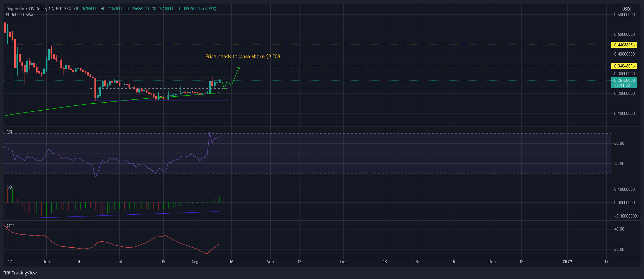Click the ADX indicator pane label
Image resolution: width=644 pixels, height=279 pixels.
pyautogui.click(x=10, y=226)
